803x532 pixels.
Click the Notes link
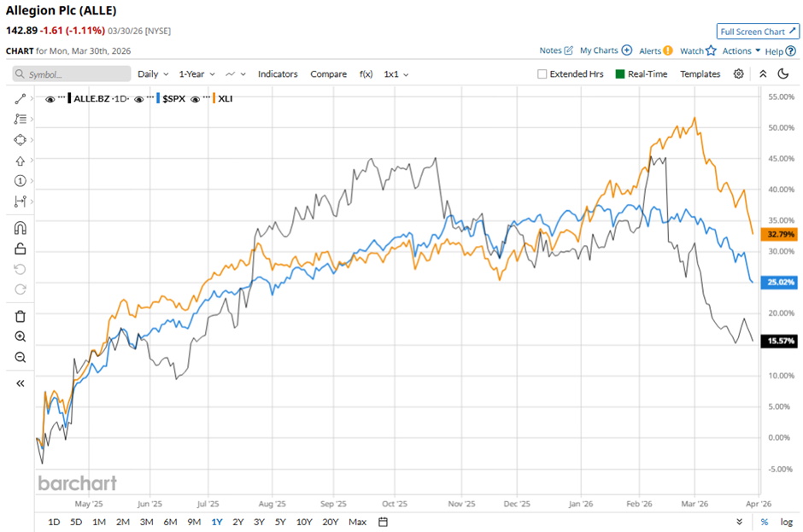[550, 50]
